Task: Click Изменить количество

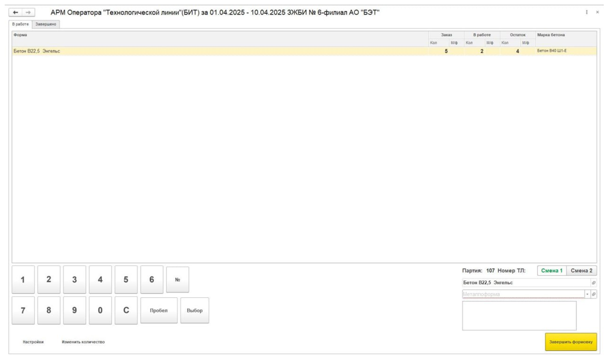Action: pyautogui.click(x=83, y=342)
